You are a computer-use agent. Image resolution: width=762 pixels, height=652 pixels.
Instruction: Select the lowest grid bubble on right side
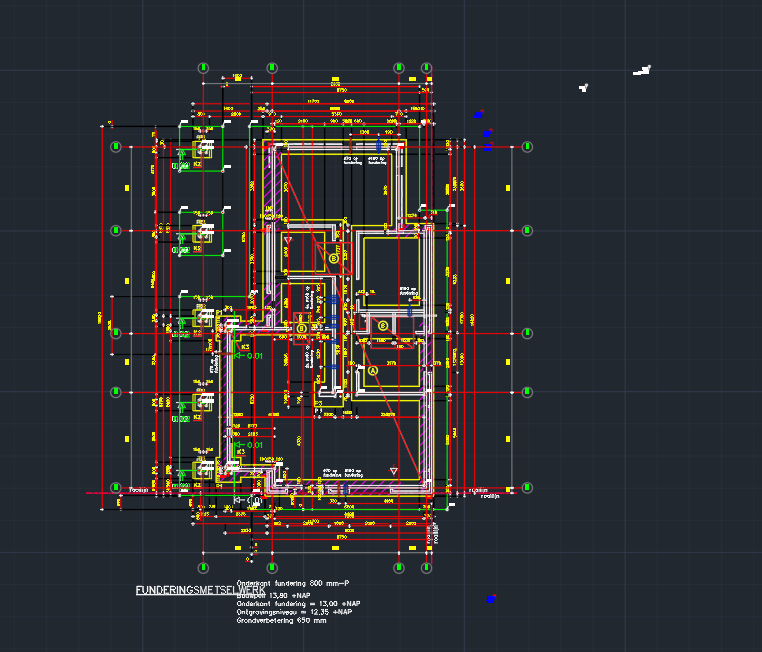pyautogui.click(x=527, y=488)
